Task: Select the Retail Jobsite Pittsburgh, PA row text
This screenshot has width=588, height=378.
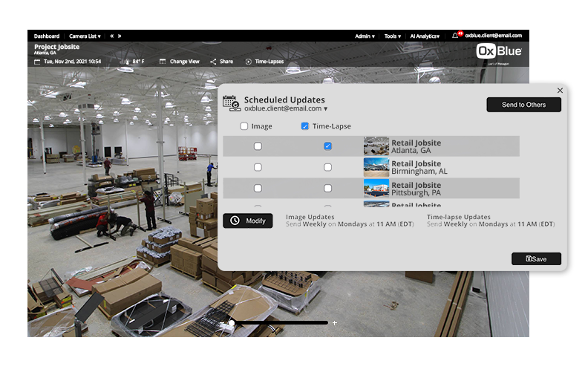Action: 416,189
